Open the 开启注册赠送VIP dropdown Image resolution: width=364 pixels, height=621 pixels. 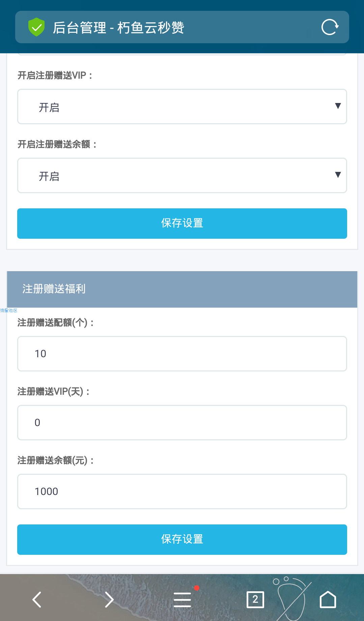coord(182,107)
